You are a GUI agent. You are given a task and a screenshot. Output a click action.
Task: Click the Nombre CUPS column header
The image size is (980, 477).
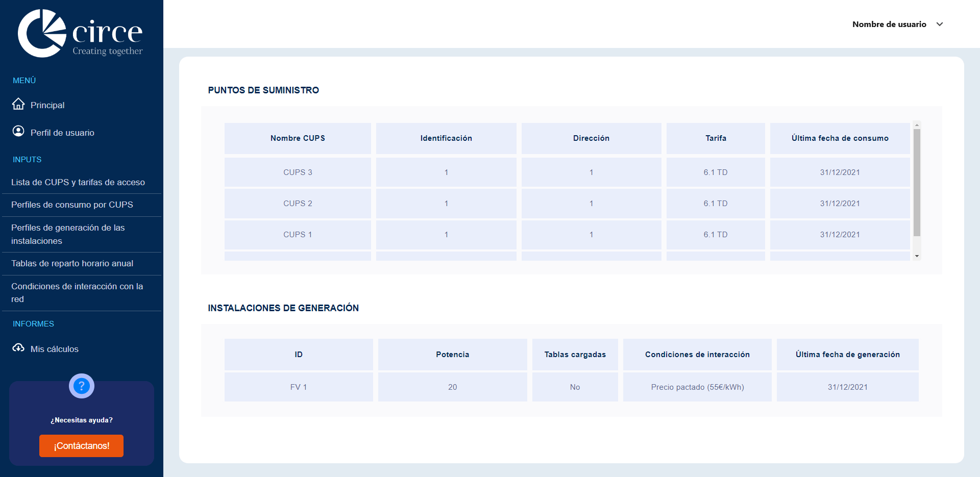(x=298, y=138)
